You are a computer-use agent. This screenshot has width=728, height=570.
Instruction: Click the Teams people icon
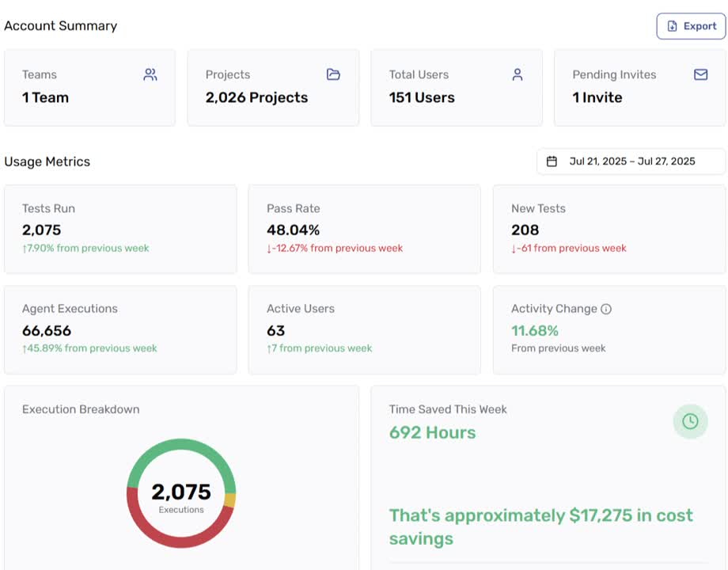tap(150, 74)
